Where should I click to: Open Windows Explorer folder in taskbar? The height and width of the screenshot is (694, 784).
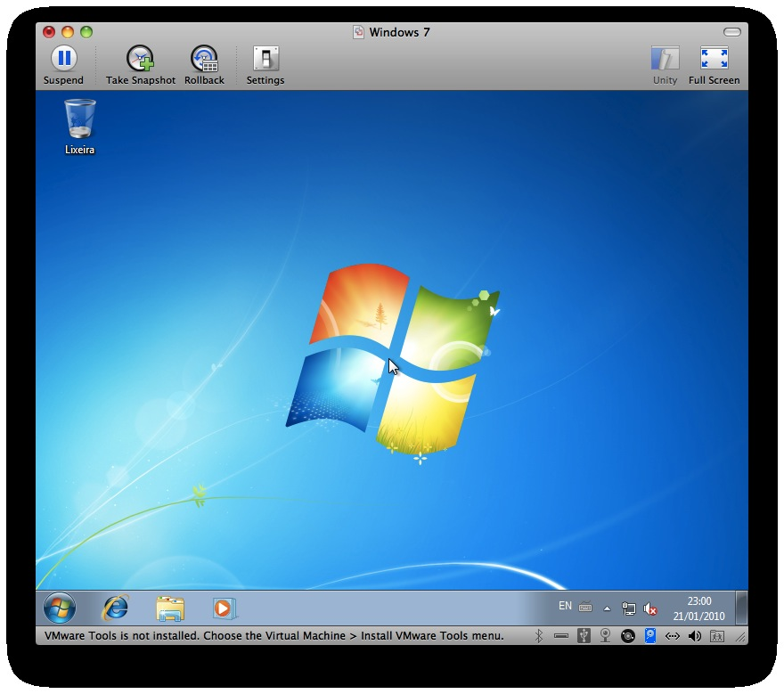[170, 608]
